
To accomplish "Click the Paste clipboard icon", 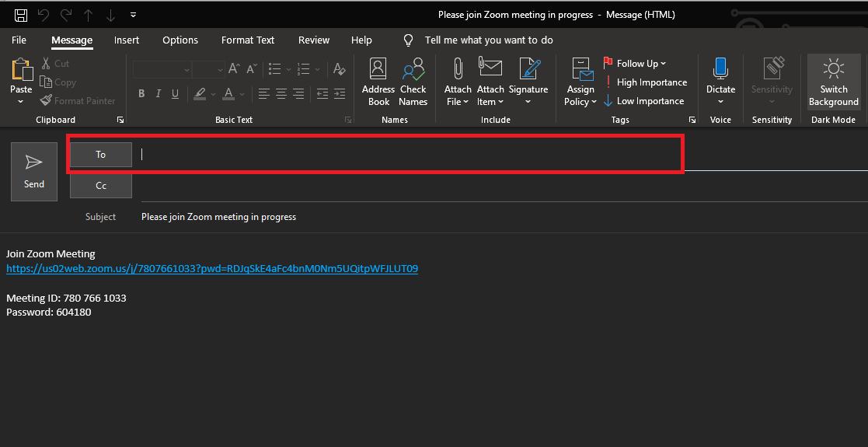I will pos(21,70).
